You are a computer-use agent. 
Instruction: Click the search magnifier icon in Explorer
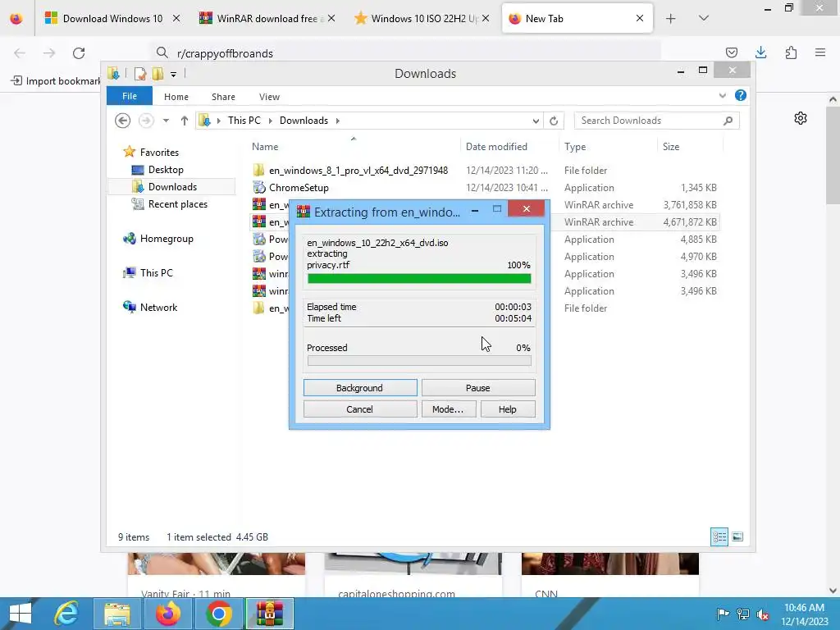[x=728, y=121]
